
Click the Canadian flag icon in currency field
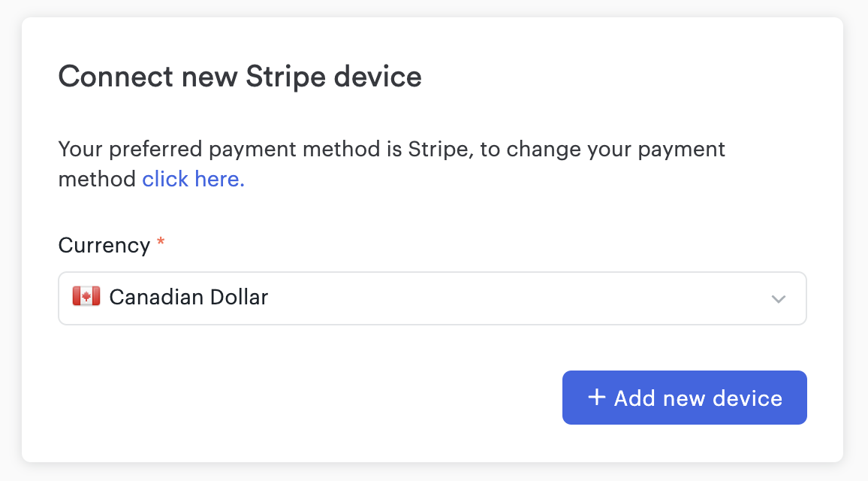point(86,296)
